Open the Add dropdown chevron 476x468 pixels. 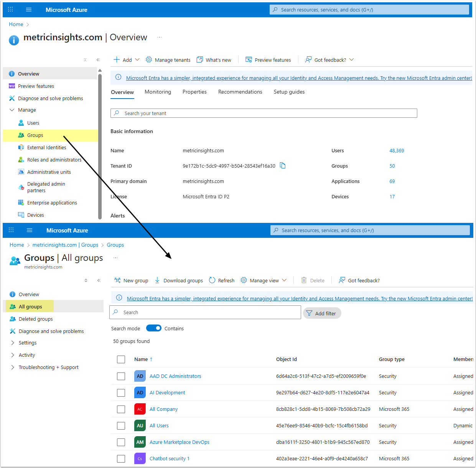137,60
